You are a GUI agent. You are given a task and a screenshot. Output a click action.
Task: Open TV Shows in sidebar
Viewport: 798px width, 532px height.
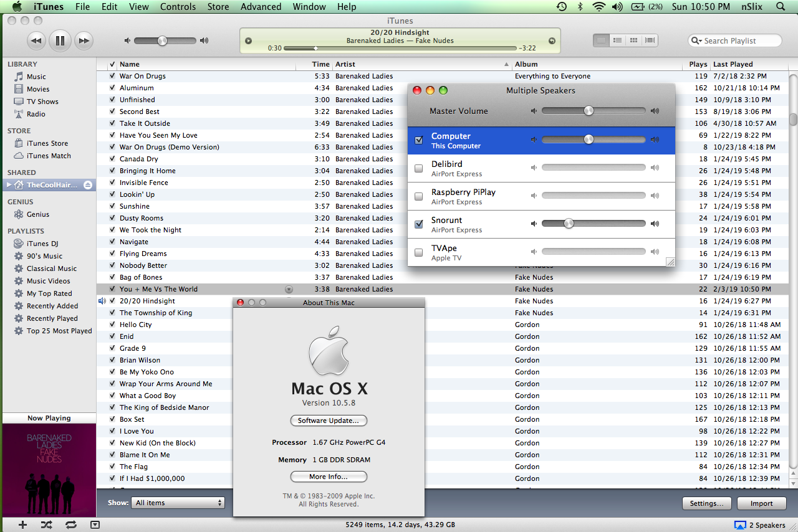click(x=42, y=102)
